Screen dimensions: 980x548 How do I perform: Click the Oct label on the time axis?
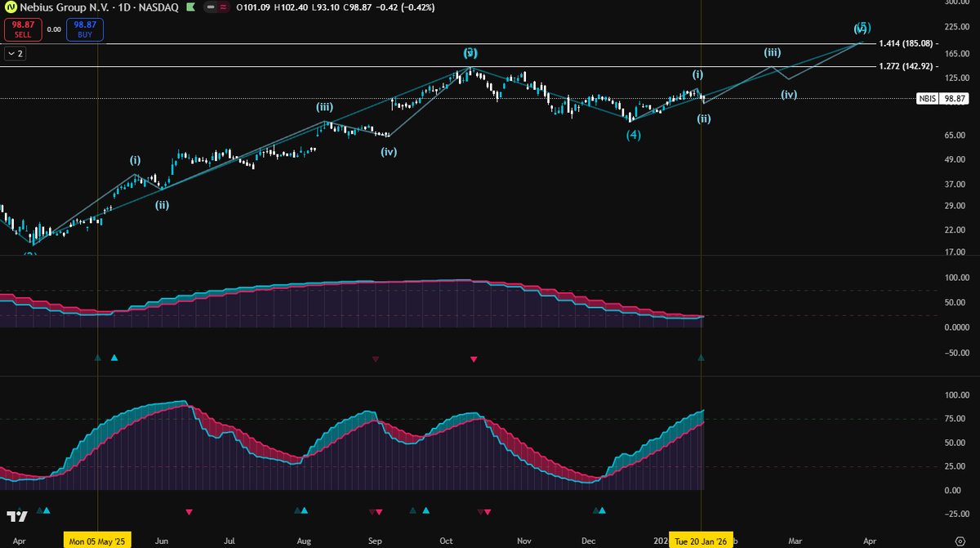[x=446, y=541]
